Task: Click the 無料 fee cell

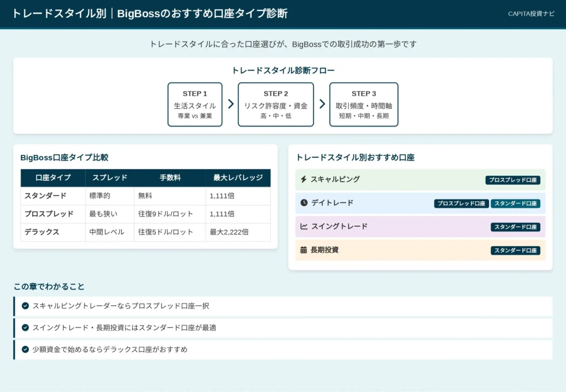Action: click(170, 196)
